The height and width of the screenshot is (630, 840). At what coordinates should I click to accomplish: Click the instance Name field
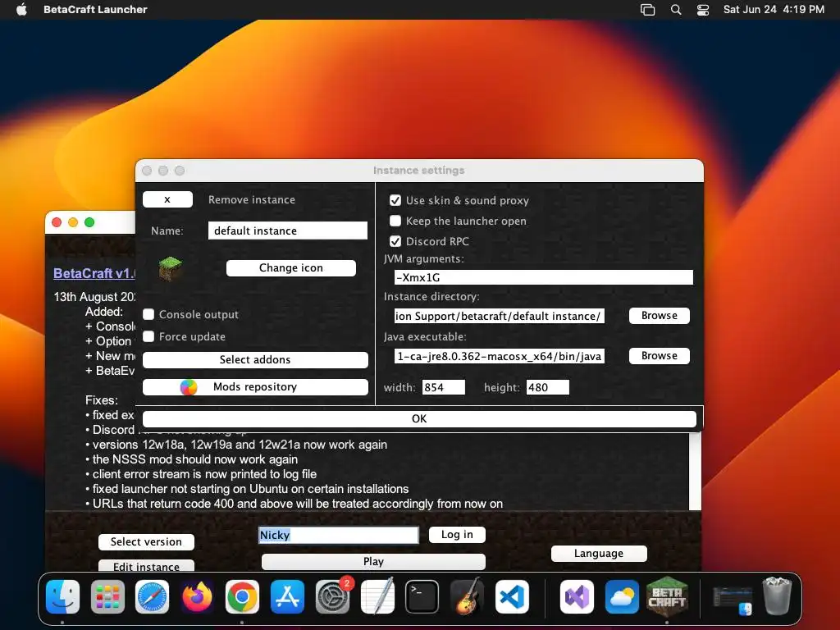[288, 231]
